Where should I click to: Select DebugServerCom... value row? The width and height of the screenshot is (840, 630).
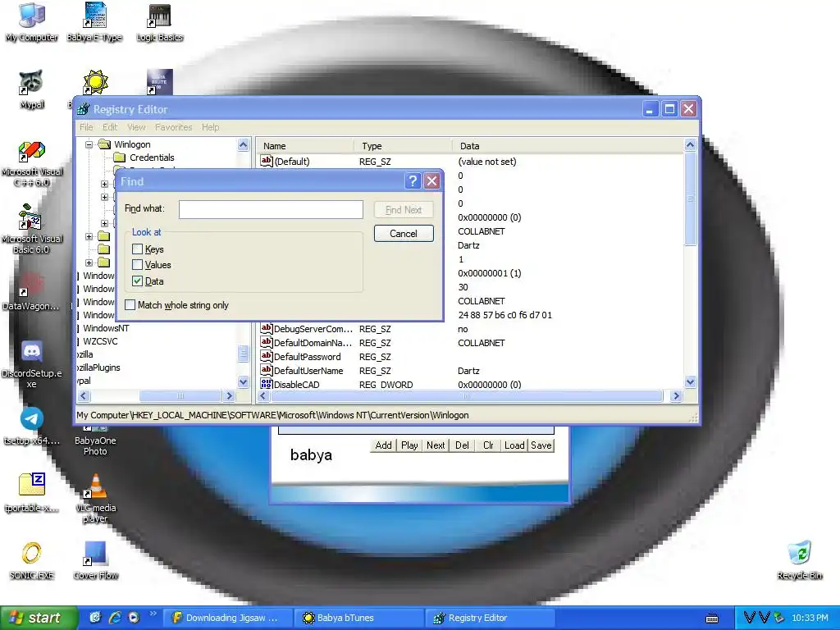[471, 329]
